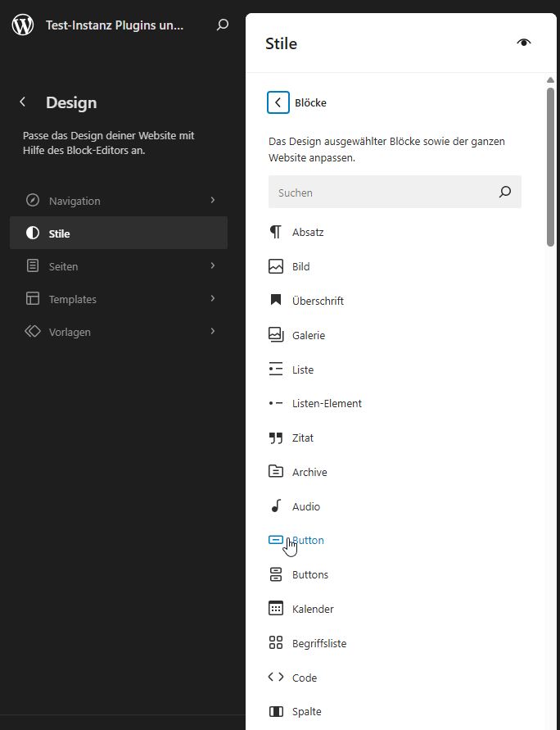The image size is (560, 730).
Task: Click the back chevron beside Blöcke
Action: coord(278,102)
